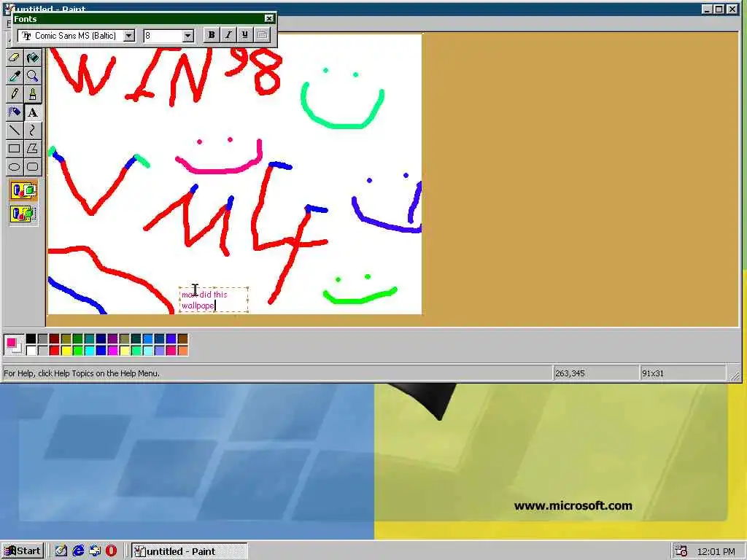747x560 pixels.
Task: Click into the font size field showing 8
Action: (163, 36)
